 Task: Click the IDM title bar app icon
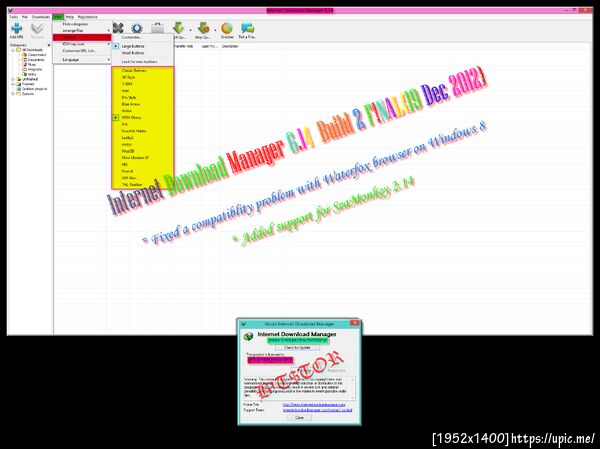tap(11, 10)
